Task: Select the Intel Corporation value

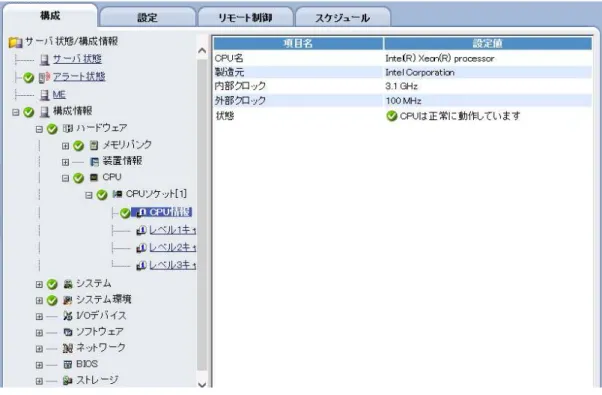Action: point(420,73)
